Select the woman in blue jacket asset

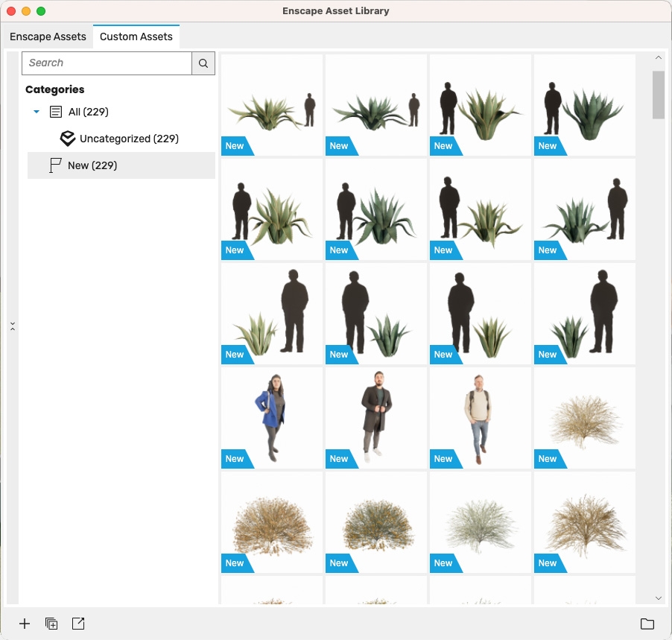[x=271, y=418]
